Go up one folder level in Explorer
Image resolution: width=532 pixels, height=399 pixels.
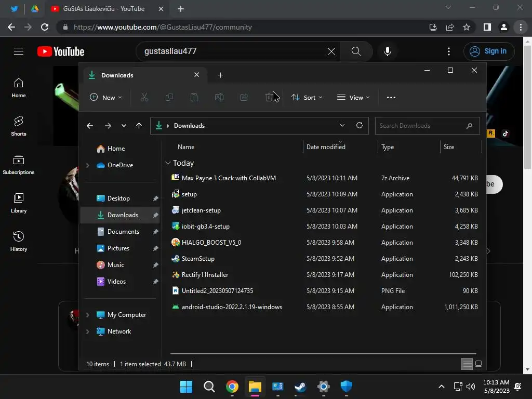(x=139, y=126)
